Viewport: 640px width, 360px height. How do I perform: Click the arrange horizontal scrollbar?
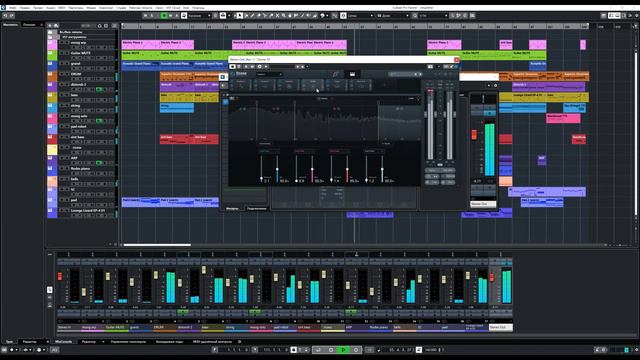[x=157, y=245]
